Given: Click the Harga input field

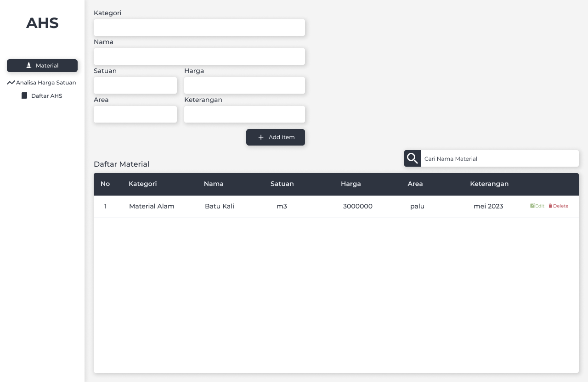Looking at the screenshot, I should 244,85.
